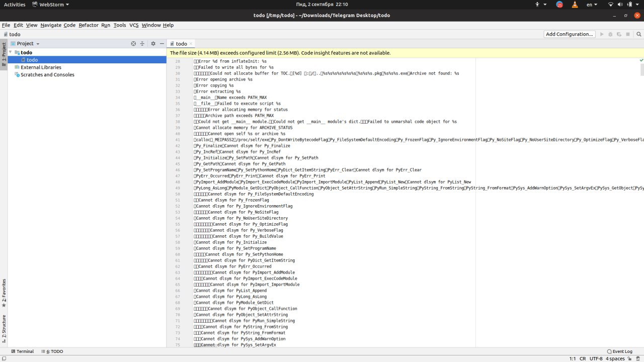The width and height of the screenshot is (644, 362).
Task: Open the Help menu
Action: coord(168,25)
